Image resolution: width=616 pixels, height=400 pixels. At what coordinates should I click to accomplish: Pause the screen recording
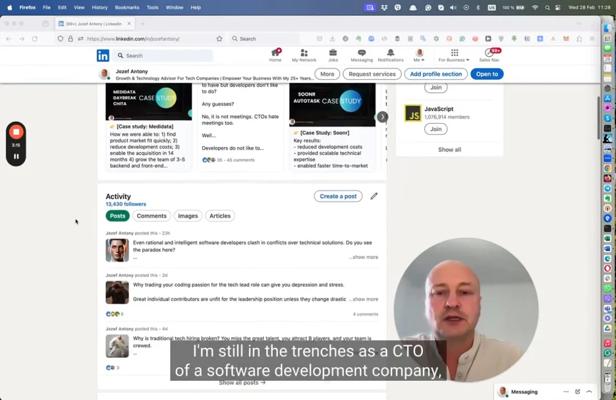(x=16, y=157)
